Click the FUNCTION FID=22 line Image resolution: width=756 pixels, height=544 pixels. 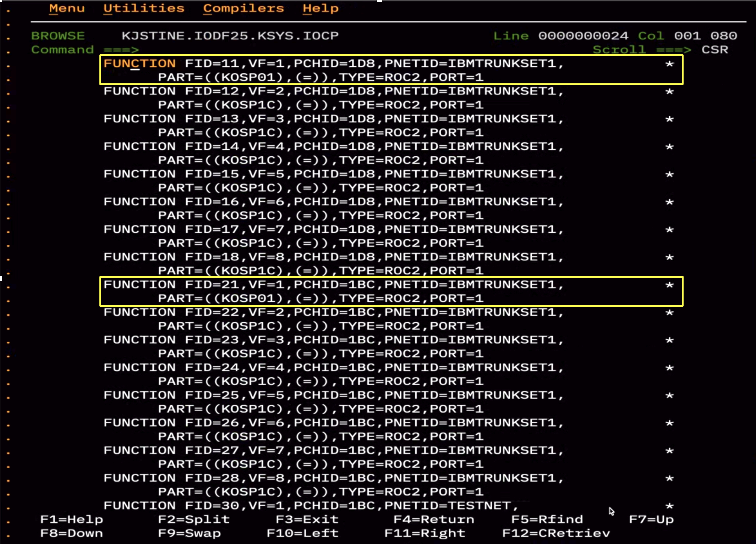tap(334, 312)
